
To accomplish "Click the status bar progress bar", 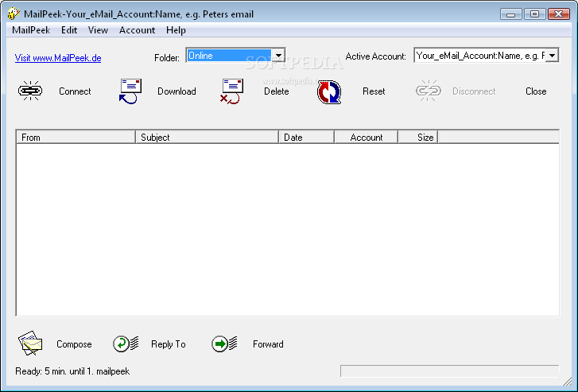I will tap(450, 371).
